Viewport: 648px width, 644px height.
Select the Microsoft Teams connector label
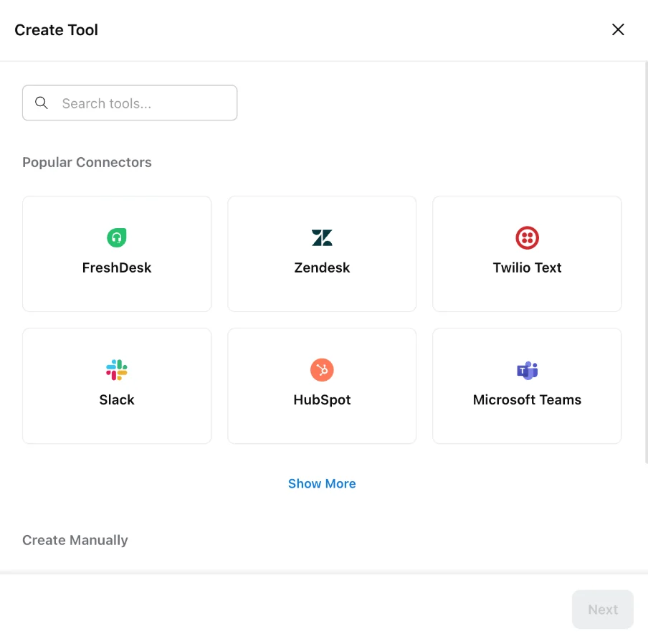tap(527, 400)
